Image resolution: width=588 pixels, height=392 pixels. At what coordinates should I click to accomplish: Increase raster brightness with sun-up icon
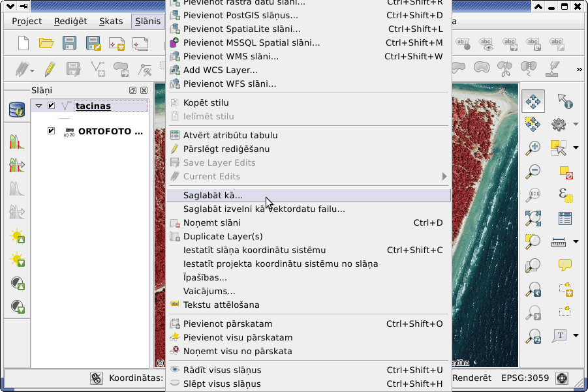pos(17,235)
